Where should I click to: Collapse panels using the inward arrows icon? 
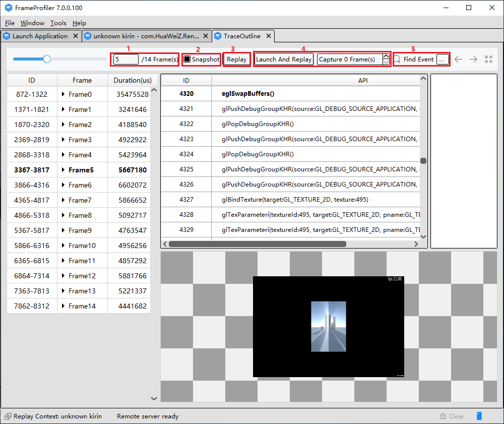[488, 59]
